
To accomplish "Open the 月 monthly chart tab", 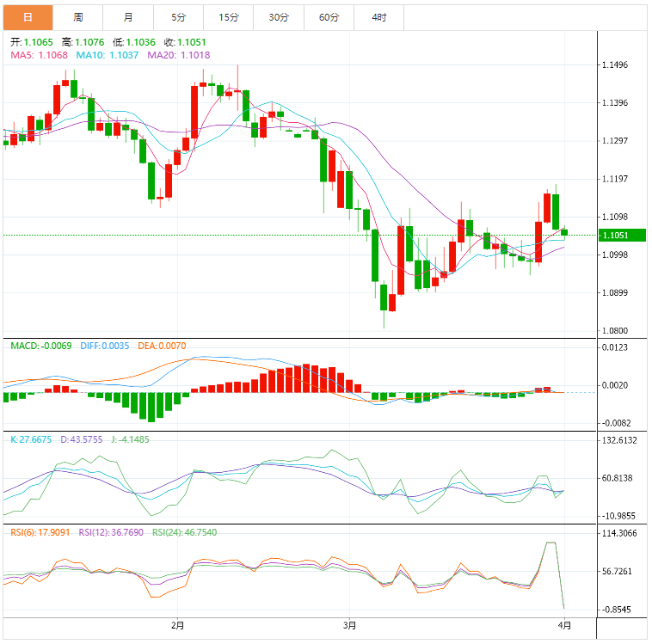I will coord(128,17).
